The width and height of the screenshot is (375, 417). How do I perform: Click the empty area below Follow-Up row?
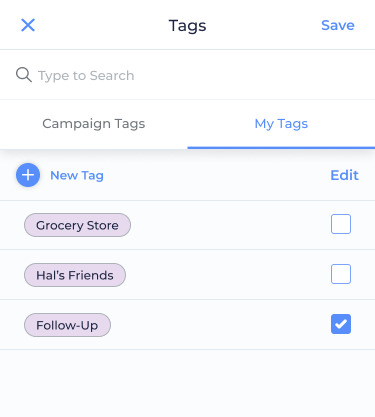(x=187, y=383)
